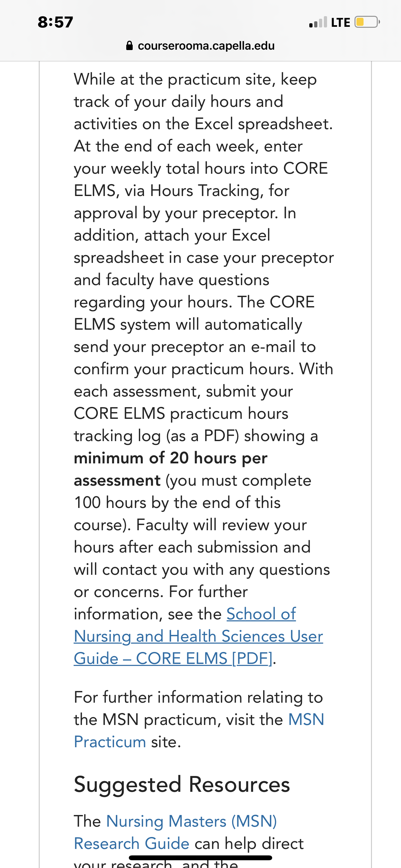Open 'Nursing and Health Sciences User' link line
This screenshot has width=401, height=868.
[x=199, y=636]
